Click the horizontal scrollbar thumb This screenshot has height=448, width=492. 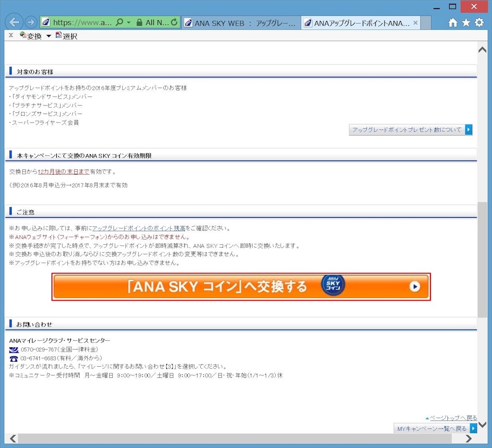[x=234, y=438]
